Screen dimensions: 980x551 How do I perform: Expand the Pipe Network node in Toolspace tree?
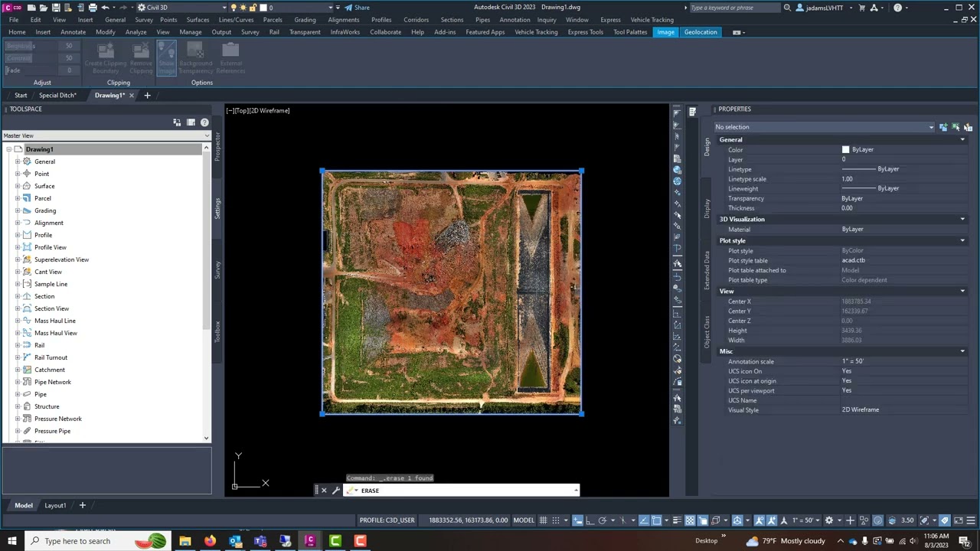[17, 382]
